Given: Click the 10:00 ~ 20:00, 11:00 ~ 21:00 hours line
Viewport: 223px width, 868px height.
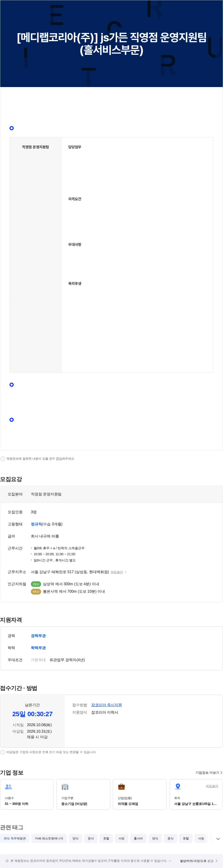Looking at the screenshot, I should click(54, 554).
